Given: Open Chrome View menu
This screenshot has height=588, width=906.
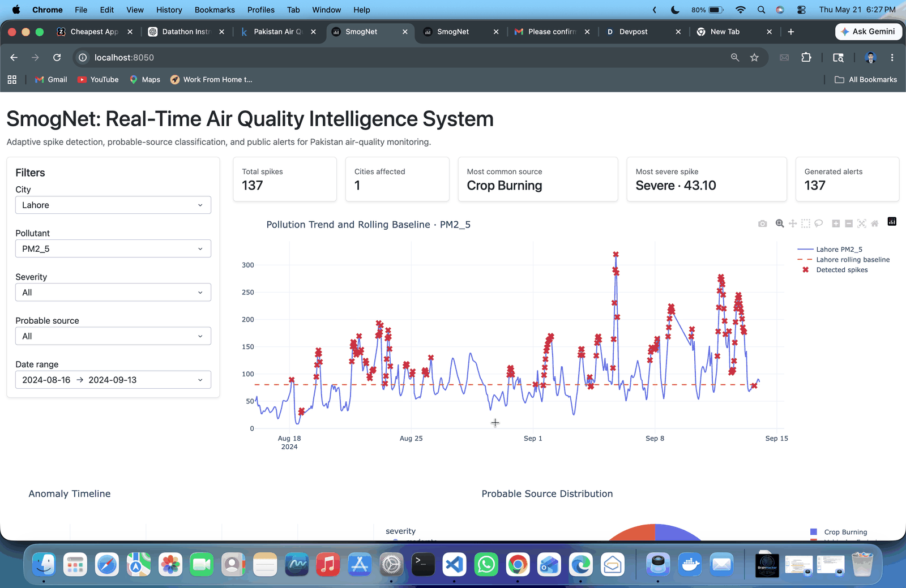Looking at the screenshot, I should coord(135,10).
